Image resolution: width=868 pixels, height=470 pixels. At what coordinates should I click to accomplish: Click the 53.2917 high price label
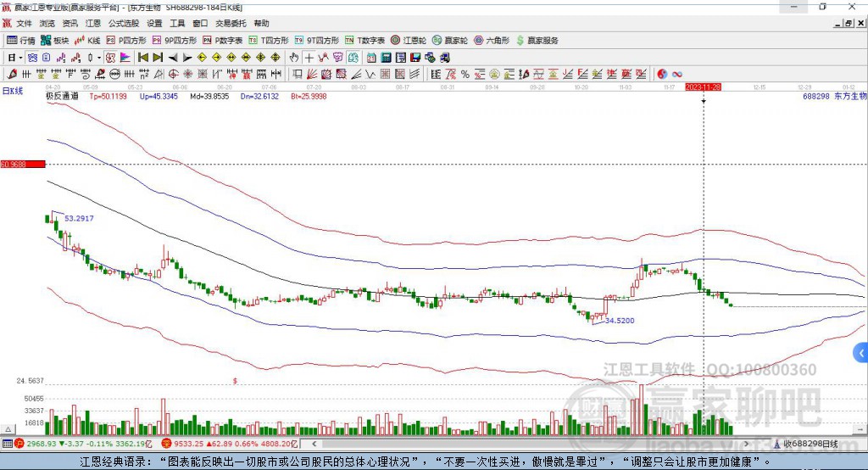pos(79,218)
